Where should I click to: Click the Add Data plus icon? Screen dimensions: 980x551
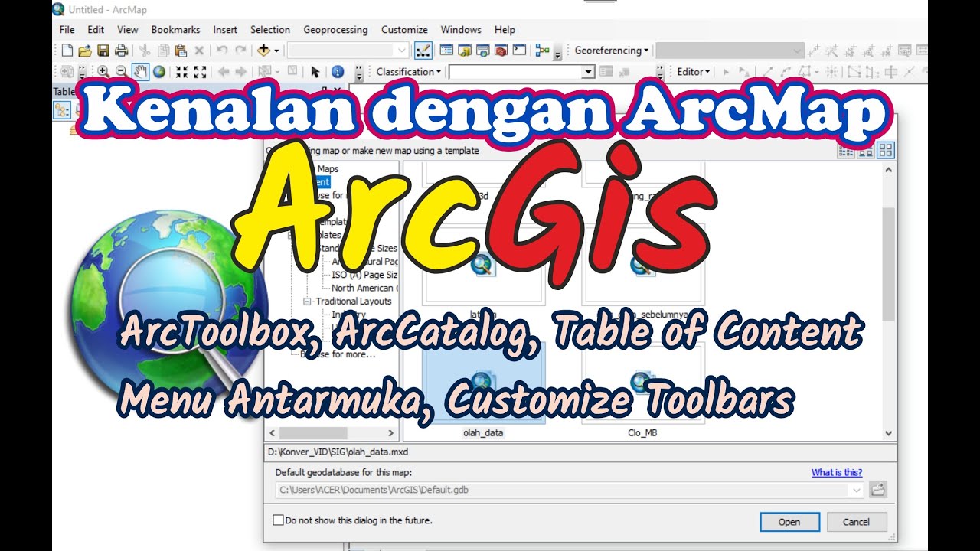(x=263, y=51)
